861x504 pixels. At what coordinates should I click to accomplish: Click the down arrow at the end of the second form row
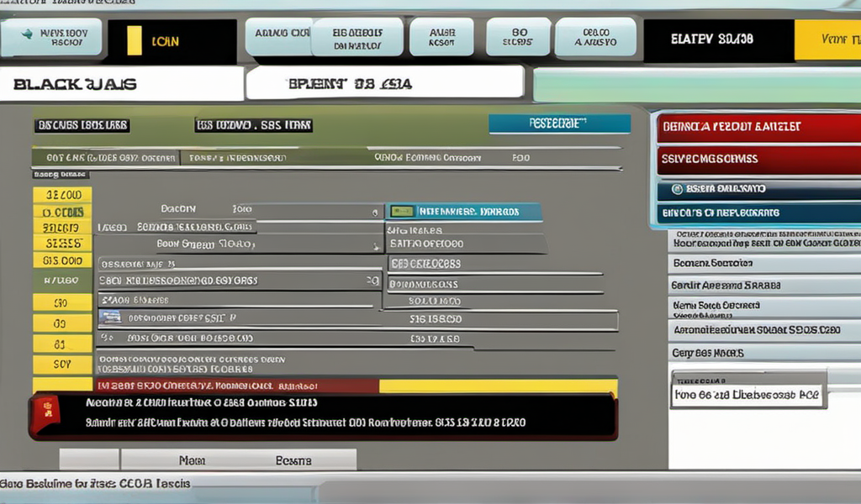point(375,246)
